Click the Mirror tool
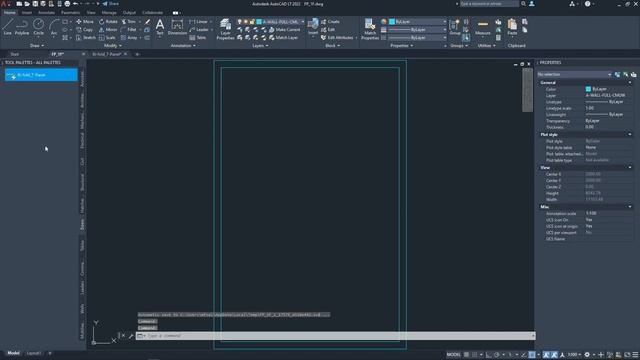The height and width of the screenshot is (360, 640). (x=108, y=30)
